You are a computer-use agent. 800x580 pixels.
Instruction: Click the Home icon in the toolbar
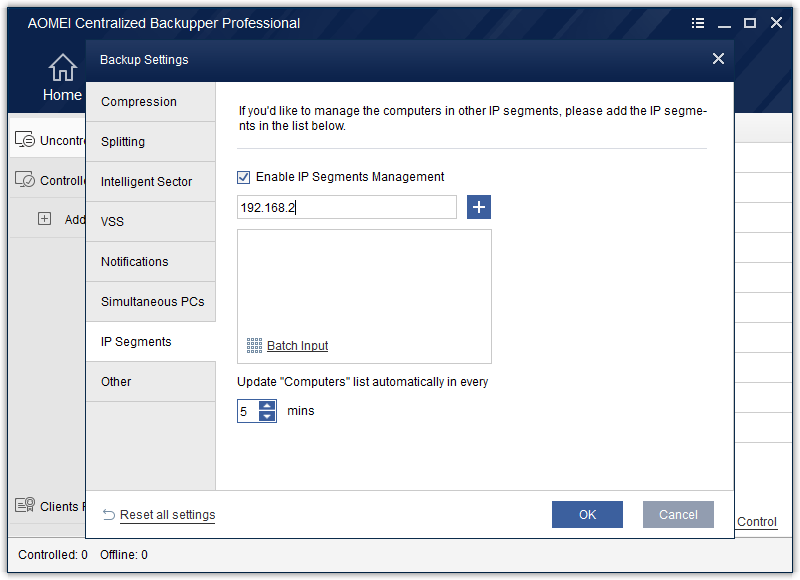(x=62, y=68)
